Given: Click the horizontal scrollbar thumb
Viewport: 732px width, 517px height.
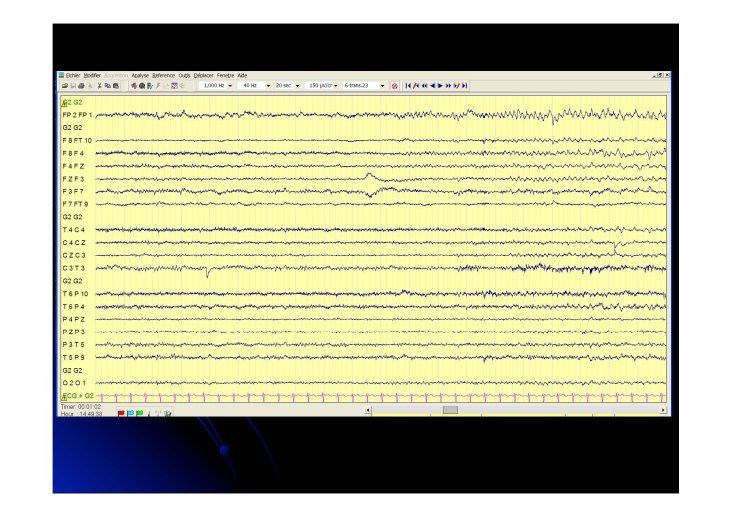Looking at the screenshot, I should point(450,410).
